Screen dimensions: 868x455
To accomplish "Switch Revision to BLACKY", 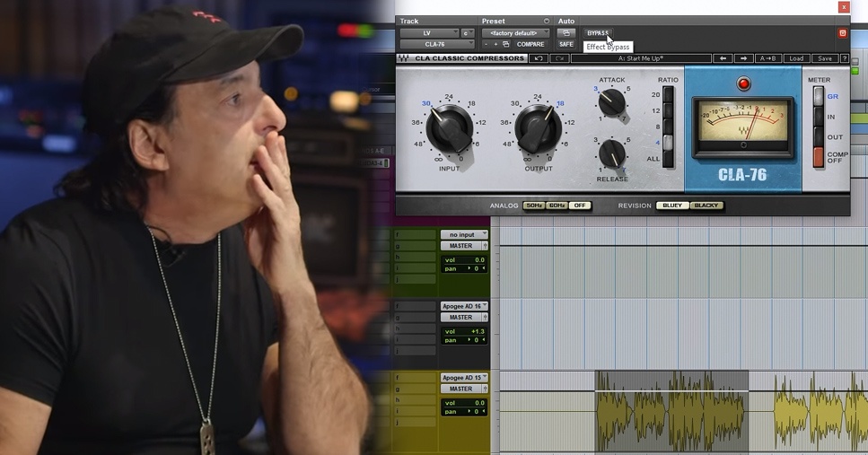I will (x=706, y=206).
